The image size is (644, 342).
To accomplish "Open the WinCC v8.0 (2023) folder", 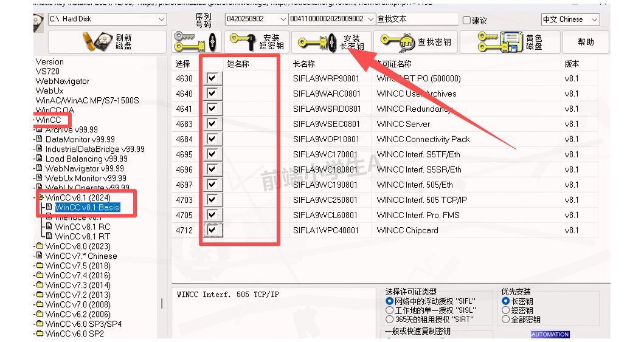I will [74, 246].
